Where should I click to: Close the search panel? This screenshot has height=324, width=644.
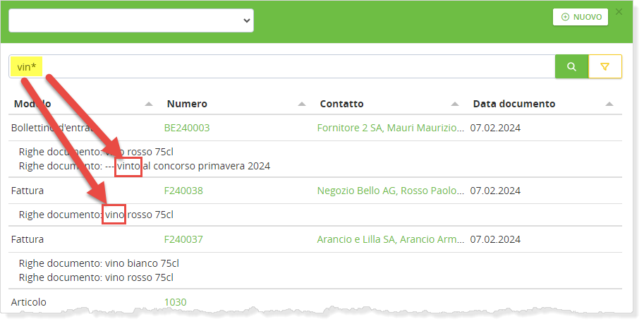619,11
